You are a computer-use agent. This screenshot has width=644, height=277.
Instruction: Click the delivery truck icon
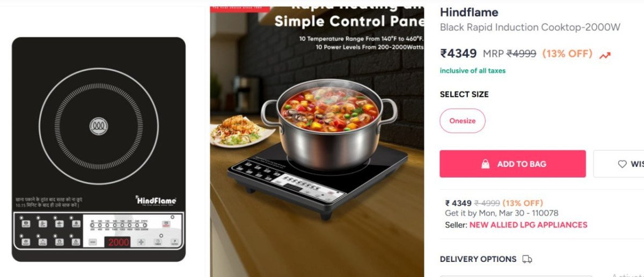point(527,259)
